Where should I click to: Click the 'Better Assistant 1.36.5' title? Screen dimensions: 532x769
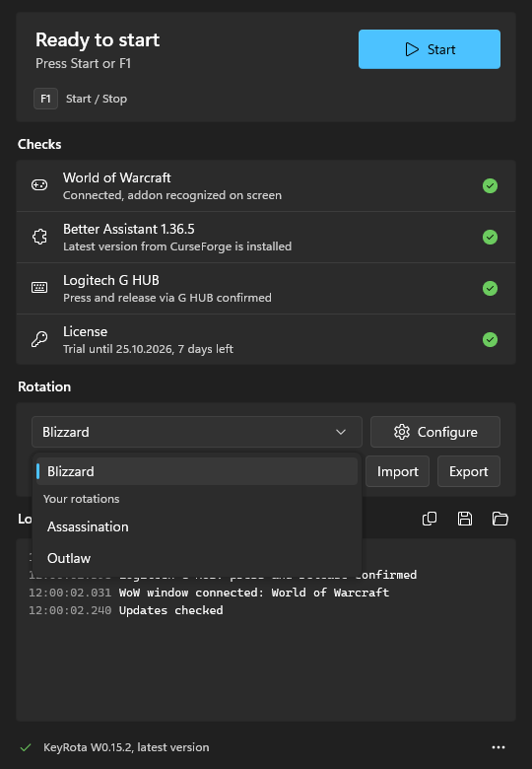click(x=129, y=229)
